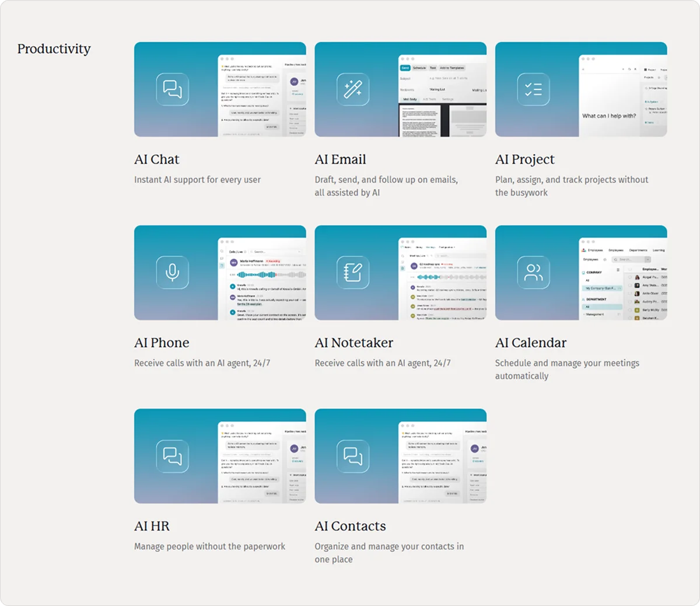
Task: Open the AI Calendar title link
Action: pos(531,343)
